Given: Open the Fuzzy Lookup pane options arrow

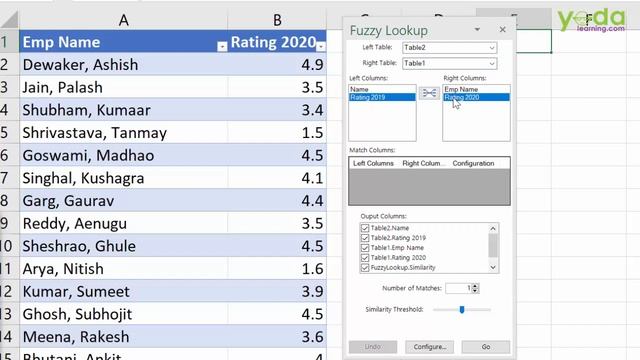Looking at the screenshot, I should click(477, 29).
